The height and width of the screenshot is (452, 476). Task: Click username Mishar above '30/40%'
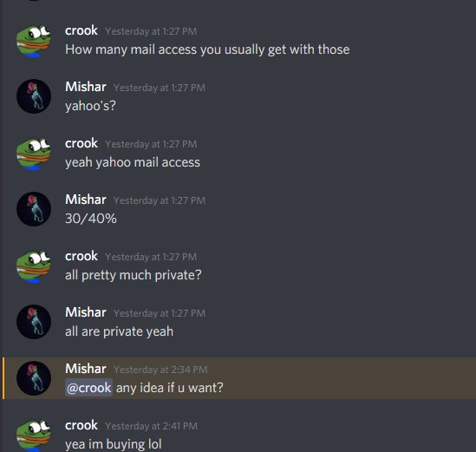coord(86,200)
